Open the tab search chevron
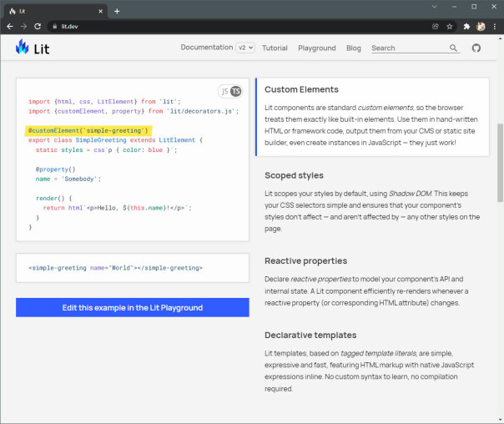 point(434,7)
